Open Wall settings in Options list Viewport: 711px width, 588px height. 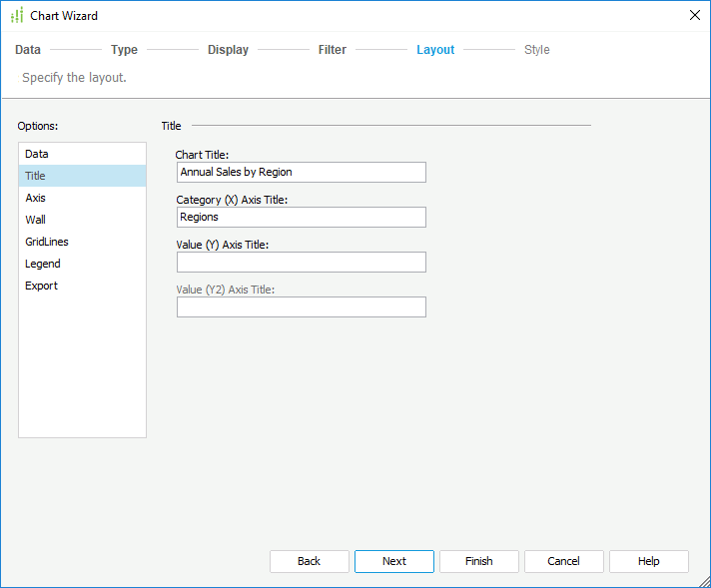pos(36,220)
